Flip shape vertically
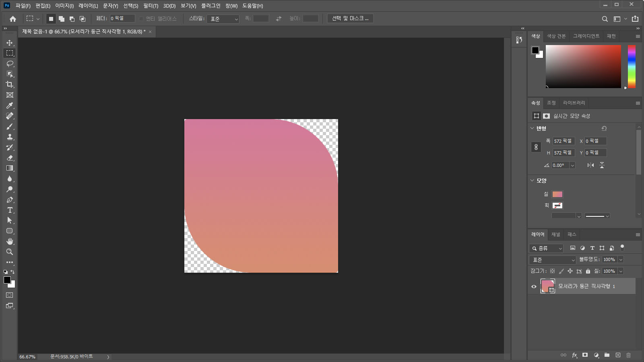 (x=602, y=165)
